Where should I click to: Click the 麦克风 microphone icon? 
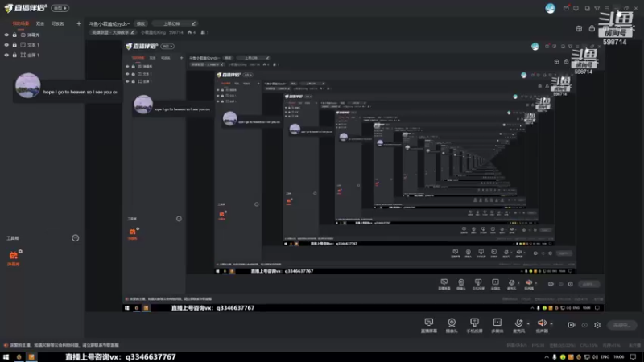518,325
